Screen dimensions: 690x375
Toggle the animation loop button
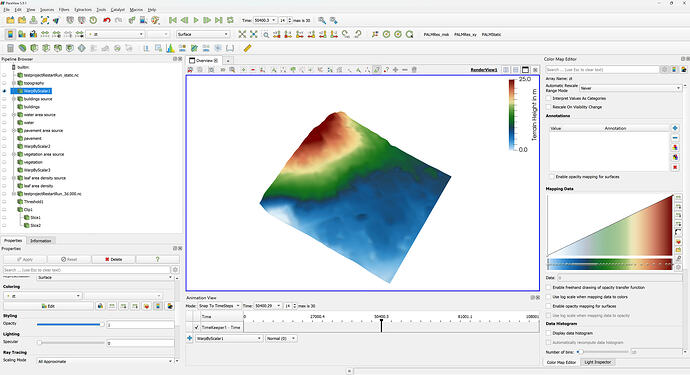[x=230, y=20]
